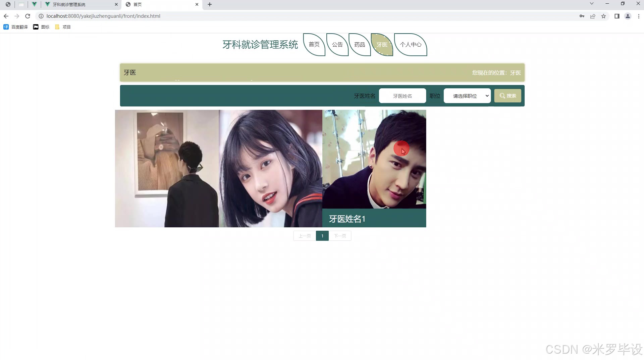The image size is (644, 360).
Task: Open the Chrome three-dot menu
Action: tap(639, 16)
